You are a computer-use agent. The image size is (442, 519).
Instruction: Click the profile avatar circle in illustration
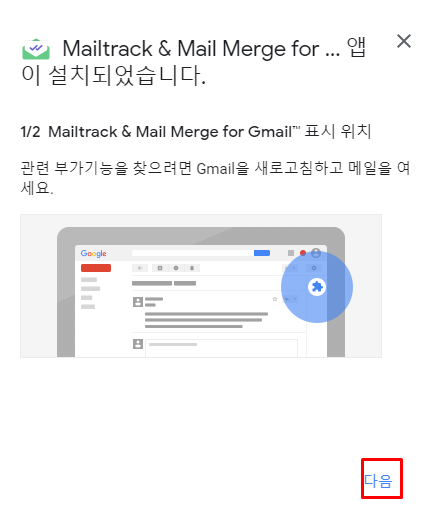tap(316, 253)
